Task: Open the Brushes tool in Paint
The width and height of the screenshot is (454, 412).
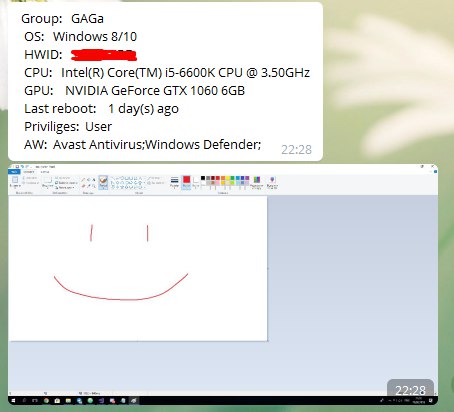Action: click(103, 183)
